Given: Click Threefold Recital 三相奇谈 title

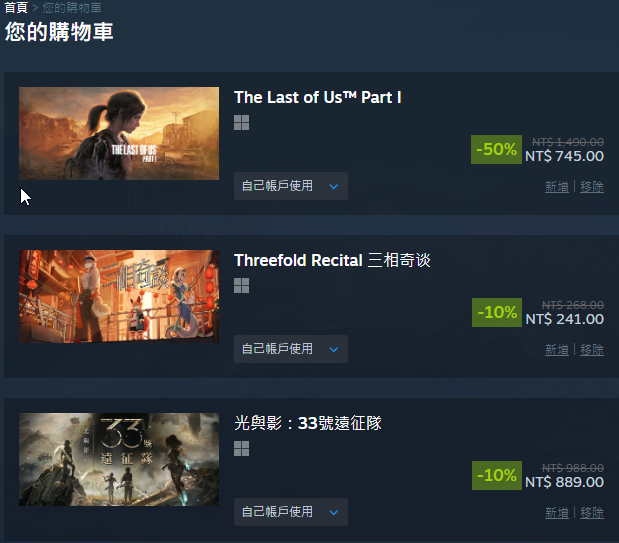Looking at the screenshot, I should pyautogui.click(x=332, y=260).
